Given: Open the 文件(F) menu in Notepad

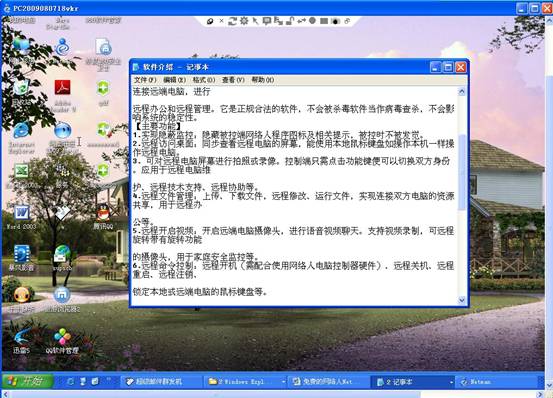Looking at the screenshot, I should click(x=145, y=80).
